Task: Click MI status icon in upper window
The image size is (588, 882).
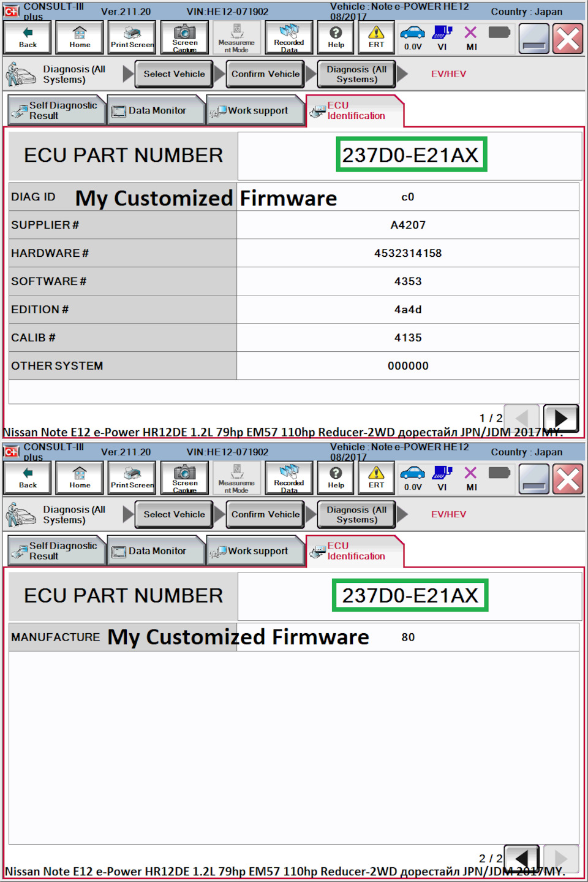Action: pyautogui.click(x=471, y=37)
